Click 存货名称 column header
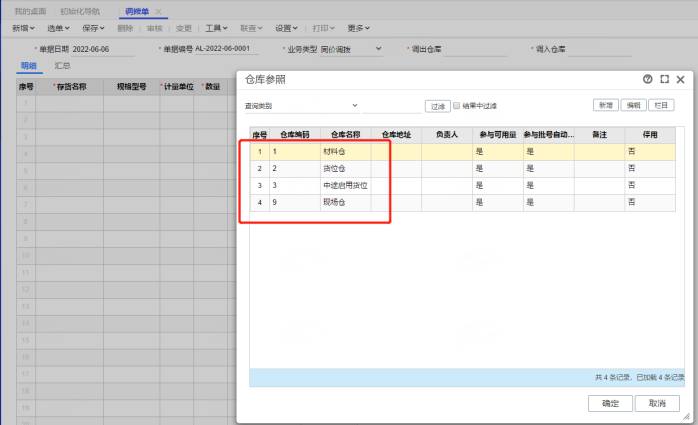This screenshot has width=698, height=425. 69,87
